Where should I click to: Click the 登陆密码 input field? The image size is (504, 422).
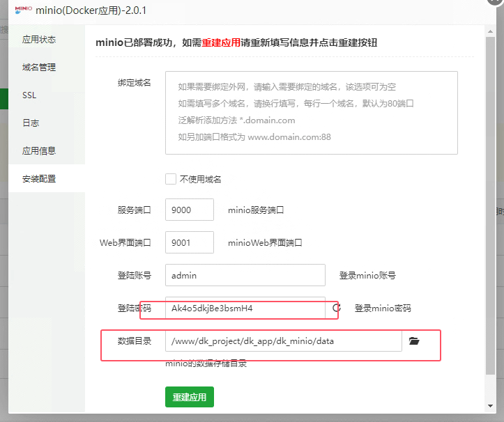coord(245,308)
